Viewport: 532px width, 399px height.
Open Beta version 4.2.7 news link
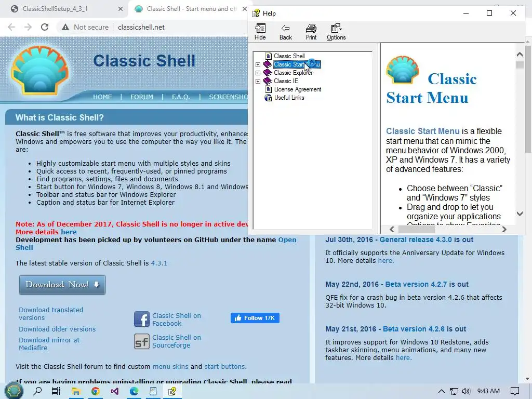(x=416, y=284)
